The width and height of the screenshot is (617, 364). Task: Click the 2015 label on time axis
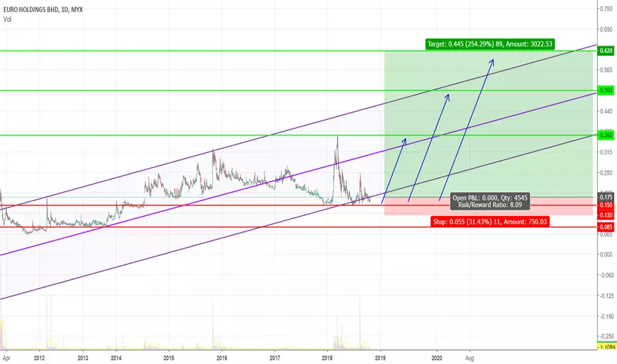(x=169, y=358)
